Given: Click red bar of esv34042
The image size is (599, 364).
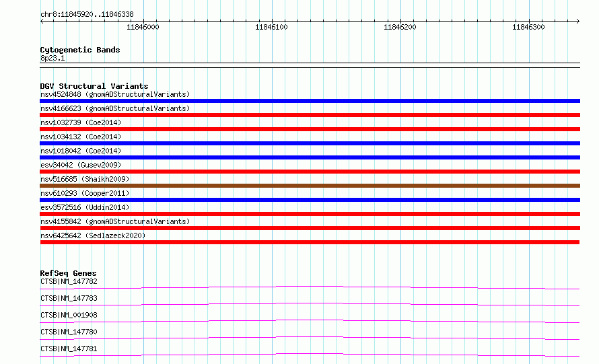Looking at the screenshot, I should tap(310, 172).
